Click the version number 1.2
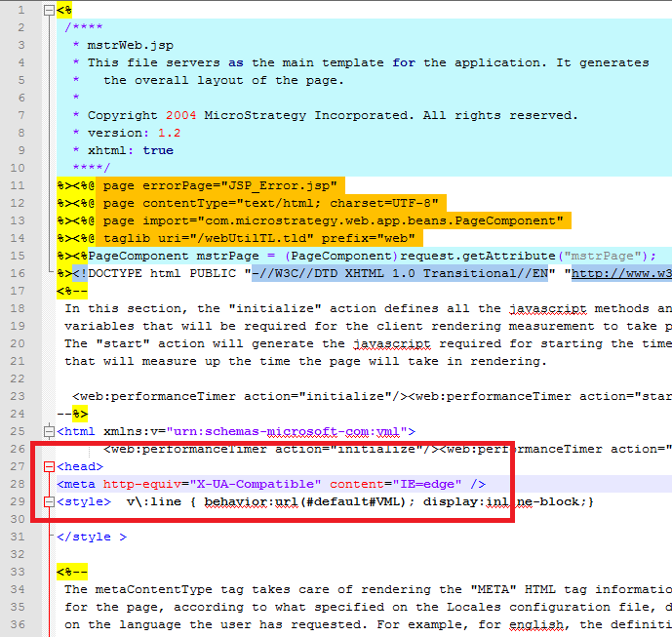This screenshot has height=637, width=672. 169,133
